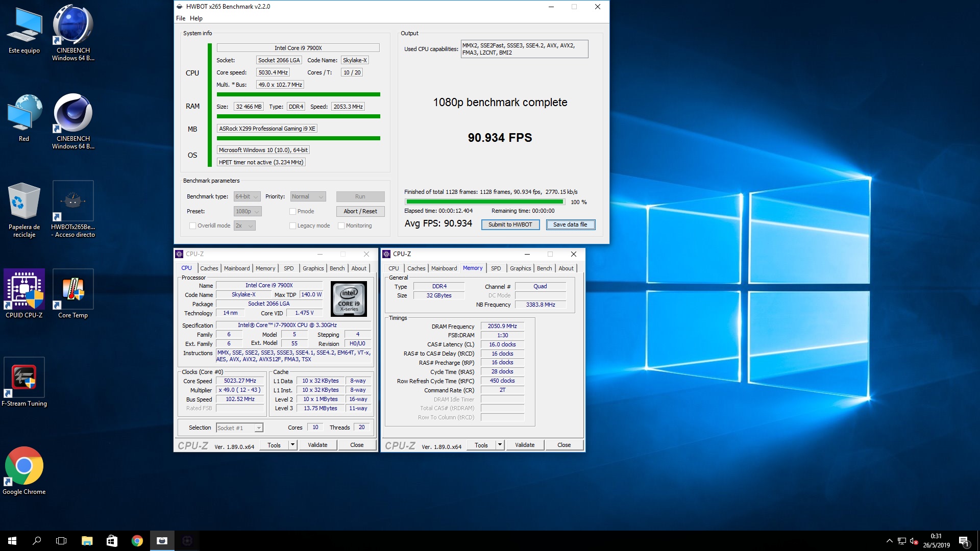Screen dimensions: 980x551
Task: Open the Help menu in HWBOT
Action: point(196,18)
